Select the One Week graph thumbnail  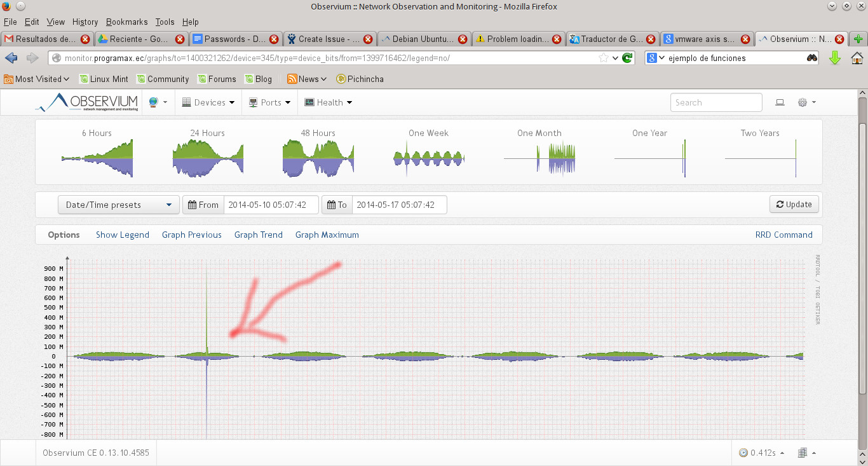pos(428,153)
